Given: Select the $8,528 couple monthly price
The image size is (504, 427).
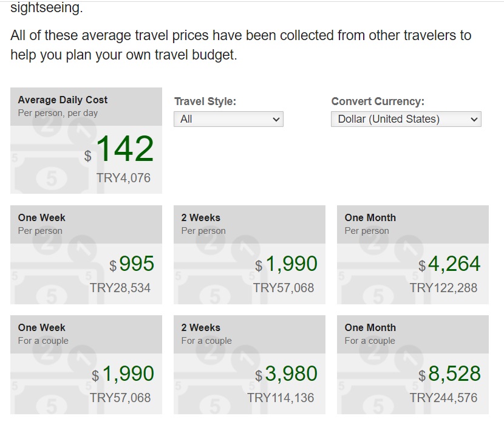Looking at the screenshot, I should click(454, 374).
